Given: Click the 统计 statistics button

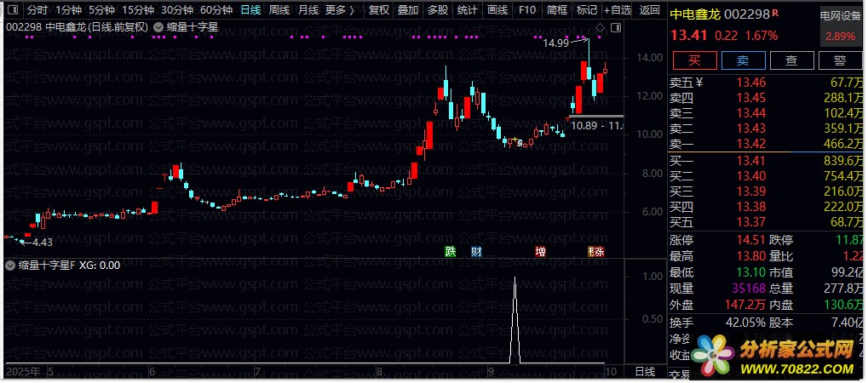Looking at the screenshot, I should click(x=468, y=10).
